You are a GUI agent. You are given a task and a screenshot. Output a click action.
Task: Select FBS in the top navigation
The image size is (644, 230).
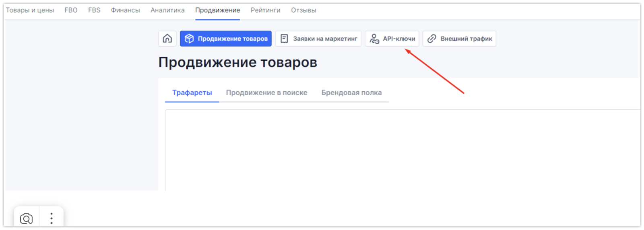[x=94, y=10]
